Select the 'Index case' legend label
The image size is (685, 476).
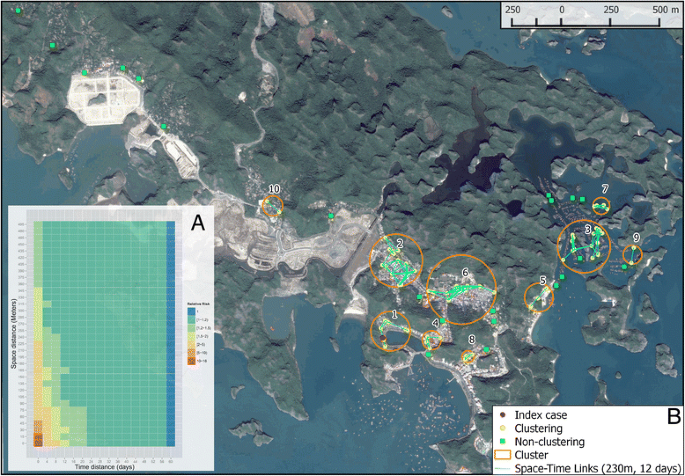(539, 414)
